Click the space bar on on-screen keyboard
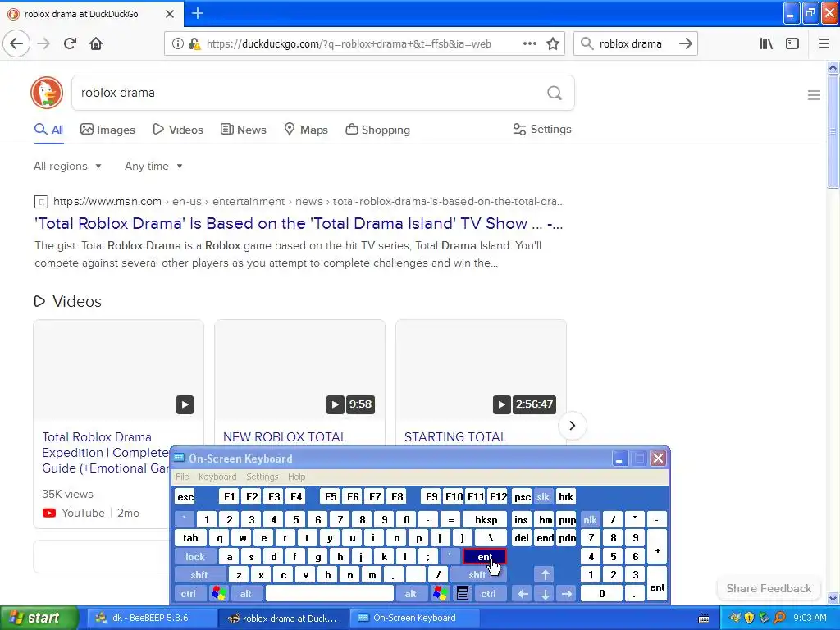 tap(330, 594)
